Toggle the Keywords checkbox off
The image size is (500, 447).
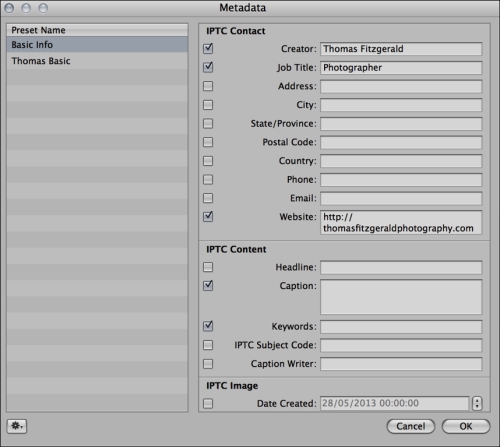[208, 326]
